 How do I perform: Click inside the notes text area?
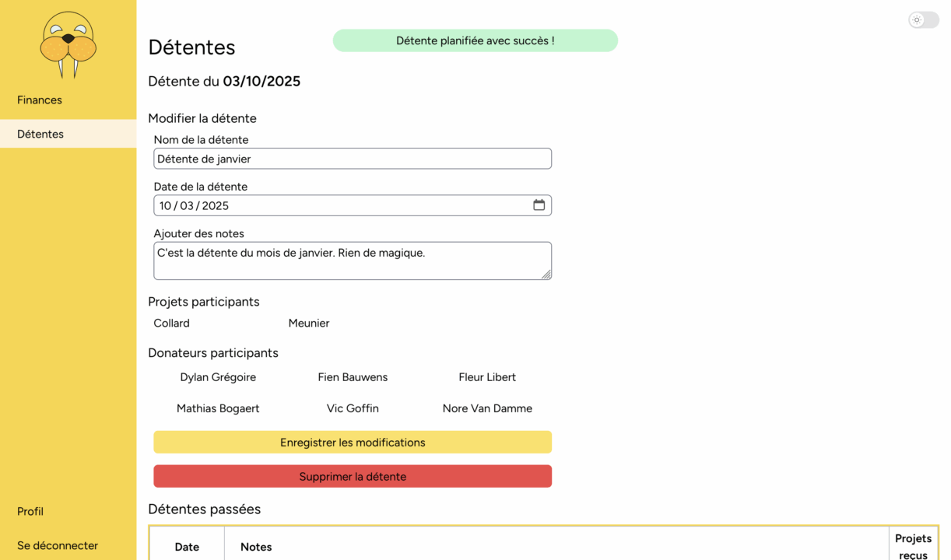(352, 261)
